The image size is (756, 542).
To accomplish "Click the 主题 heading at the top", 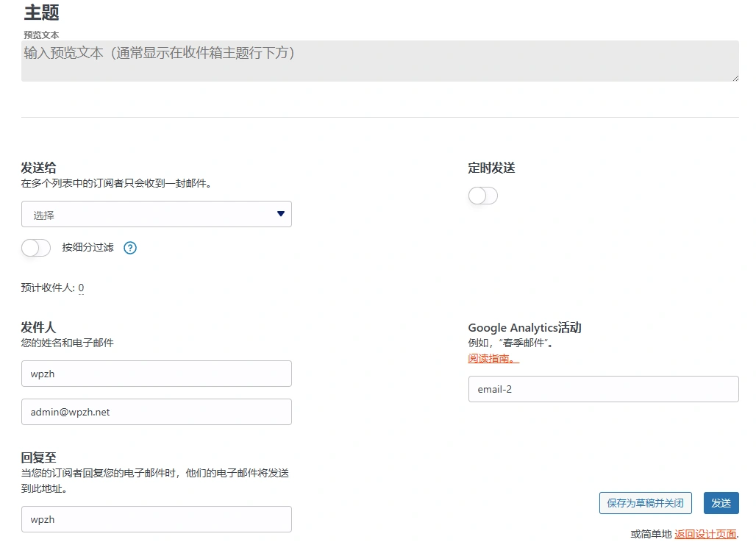I will click(40, 13).
